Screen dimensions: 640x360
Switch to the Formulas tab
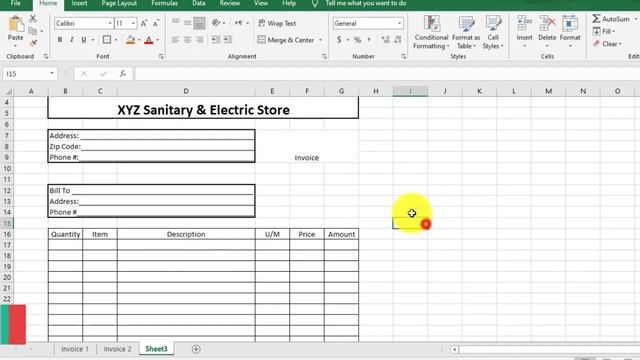164,3
